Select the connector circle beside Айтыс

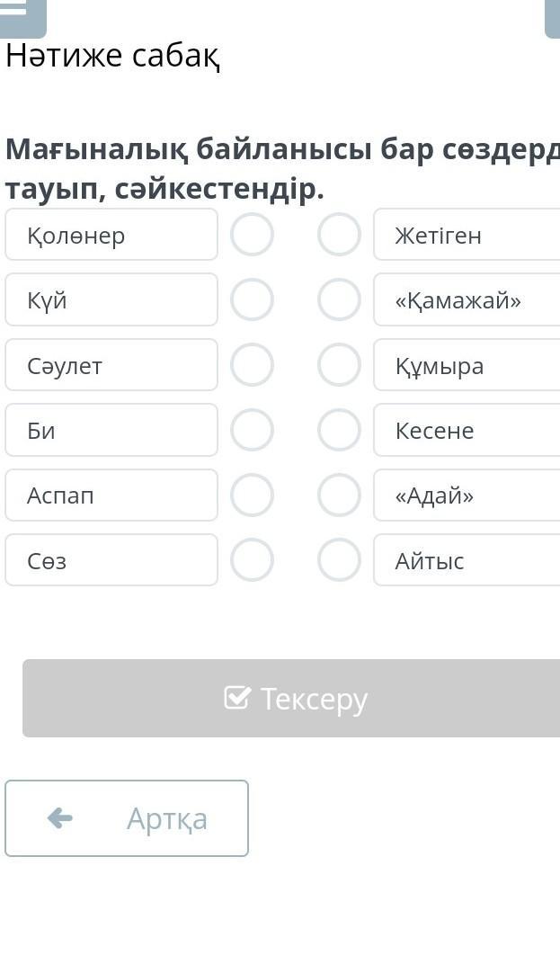pyautogui.click(x=339, y=559)
